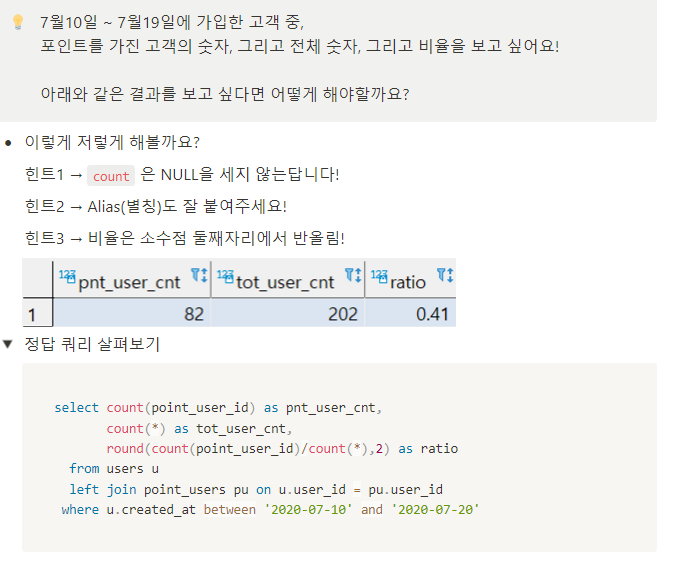The height and width of the screenshot is (561, 692).
Task: Click the numeric type icon beside ratio
Action: click(x=379, y=276)
